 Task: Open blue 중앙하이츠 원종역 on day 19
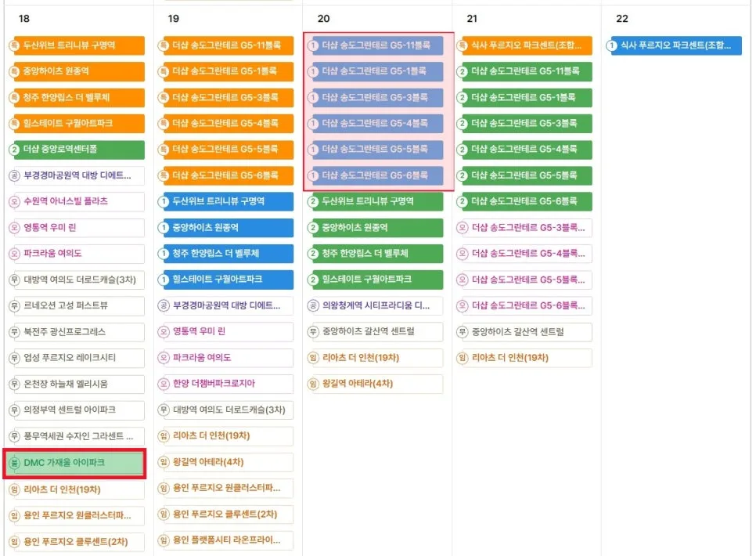(225, 227)
